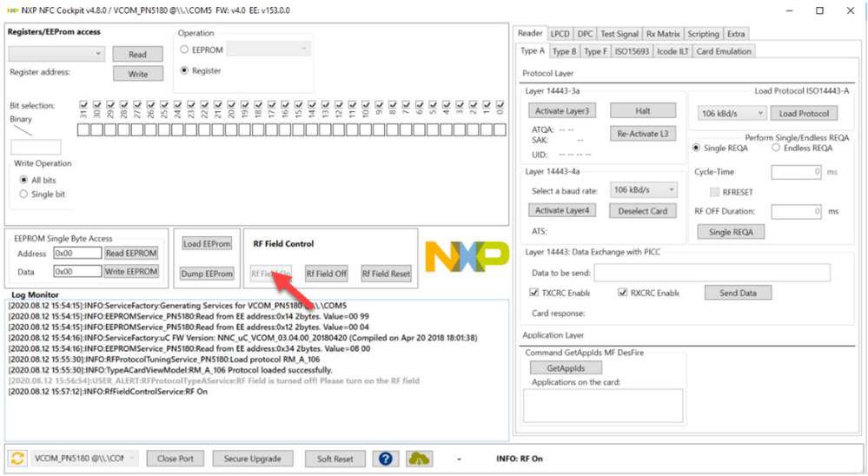Click Soft Reset button

(335, 459)
